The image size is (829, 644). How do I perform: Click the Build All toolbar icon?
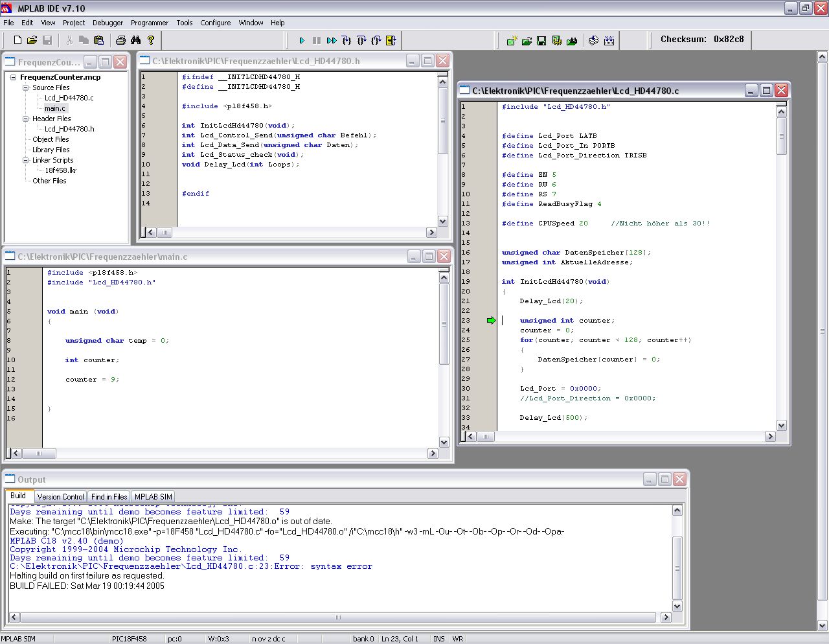pyautogui.click(x=609, y=40)
